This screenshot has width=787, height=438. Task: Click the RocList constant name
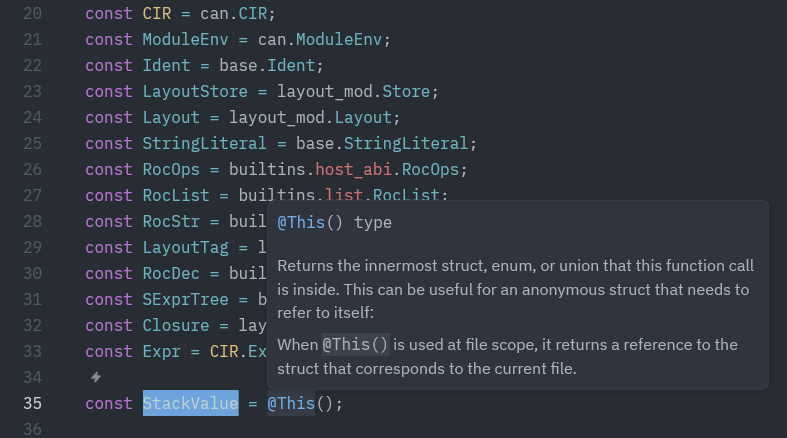176,195
